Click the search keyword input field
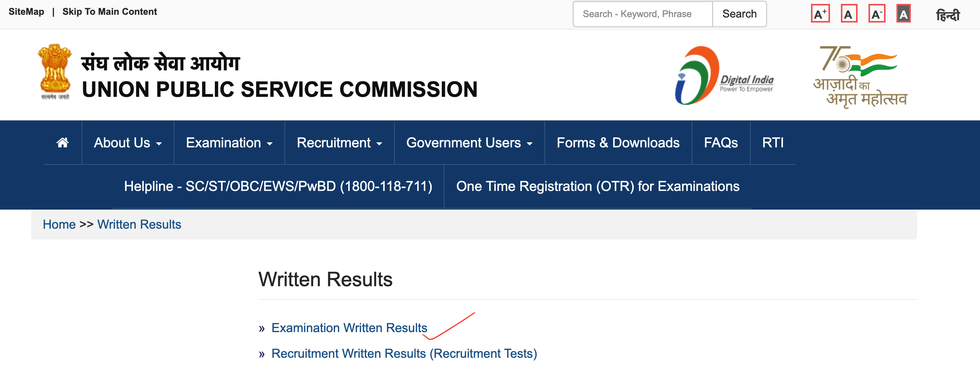 (x=643, y=14)
